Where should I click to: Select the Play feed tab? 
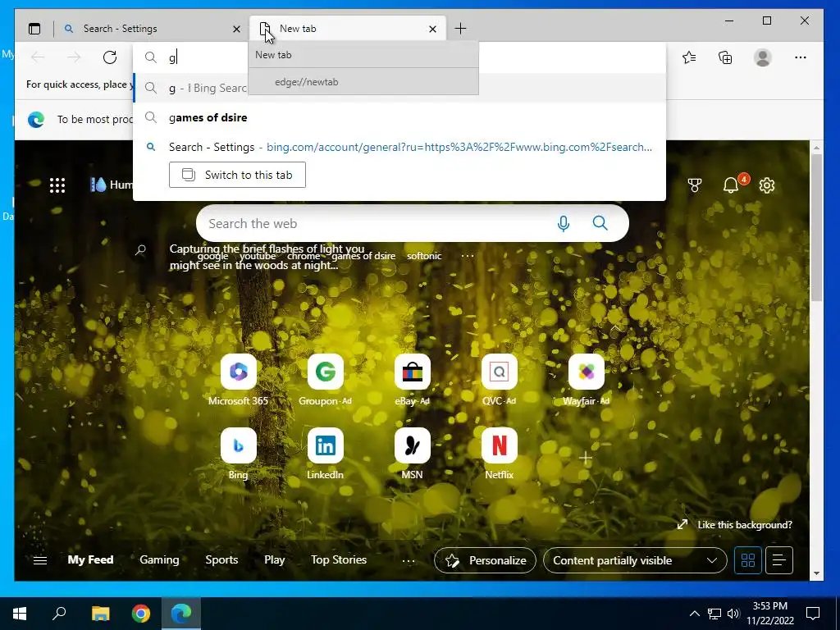click(x=274, y=559)
